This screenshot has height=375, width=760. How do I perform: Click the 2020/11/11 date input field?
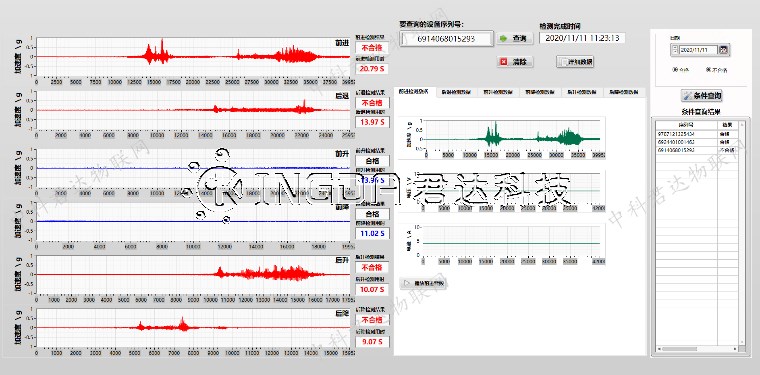point(698,49)
